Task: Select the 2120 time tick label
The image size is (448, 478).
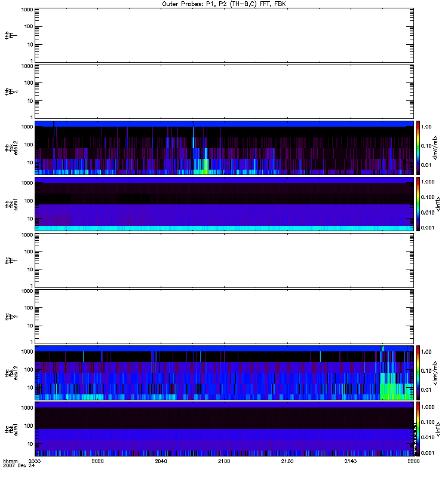Action: pos(287,461)
